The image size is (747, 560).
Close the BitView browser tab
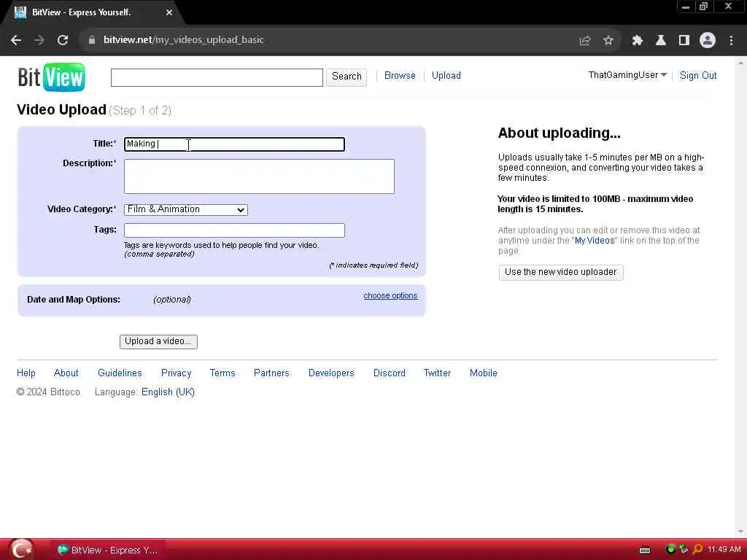pos(169,12)
